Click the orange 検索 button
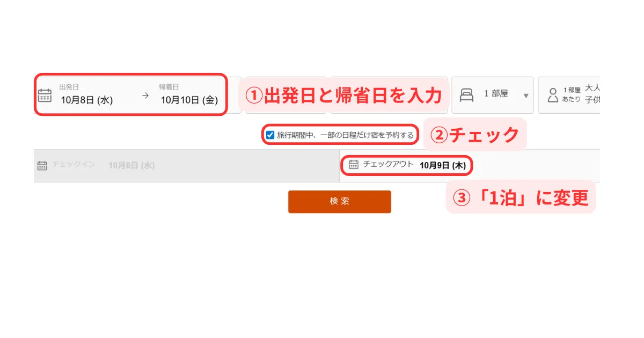Viewport: 644px width, 338px height. click(x=340, y=202)
